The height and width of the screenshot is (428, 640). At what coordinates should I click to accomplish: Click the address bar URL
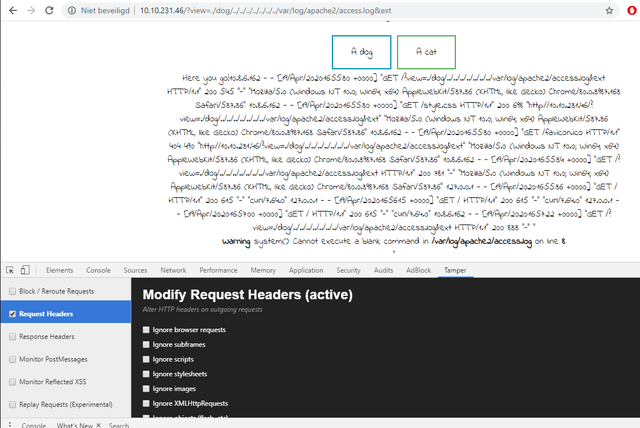pyautogui.click(x=265, y=11)
